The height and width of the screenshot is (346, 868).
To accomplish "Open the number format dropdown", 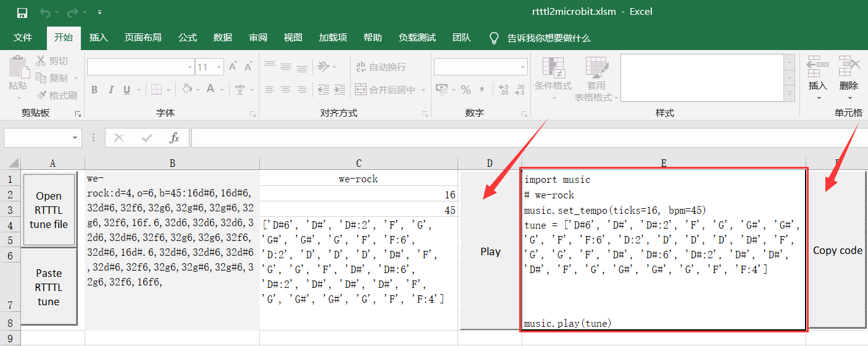I will 523,67.
